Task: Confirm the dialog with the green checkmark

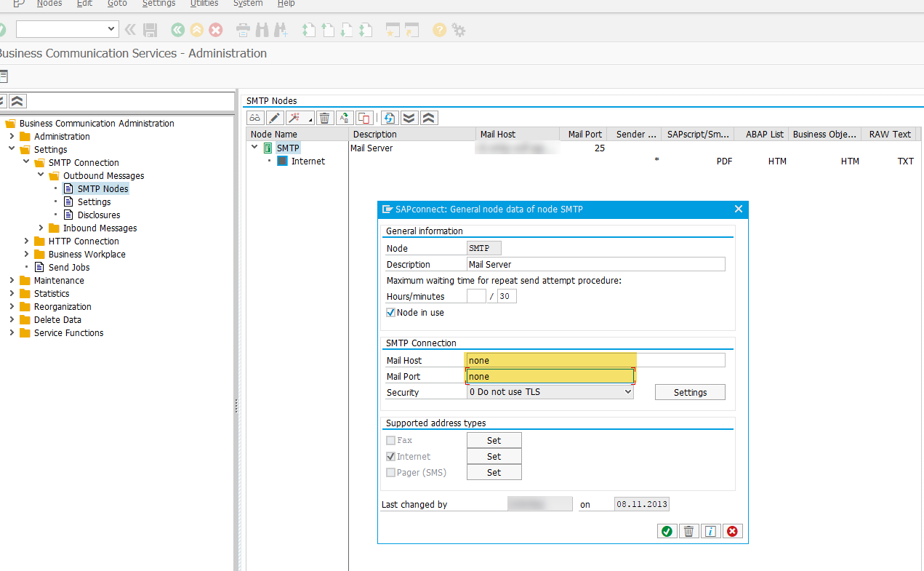Action: click(667, 532)
